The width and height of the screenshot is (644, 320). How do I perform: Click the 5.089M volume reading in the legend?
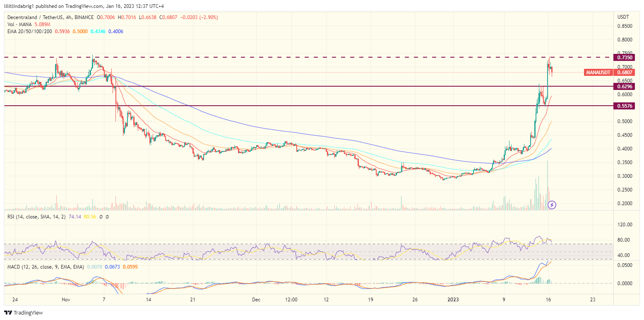click(42, 24)
